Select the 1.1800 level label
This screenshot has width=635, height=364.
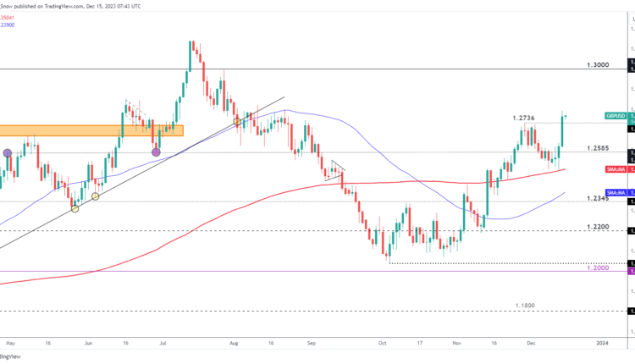point(525,306)
